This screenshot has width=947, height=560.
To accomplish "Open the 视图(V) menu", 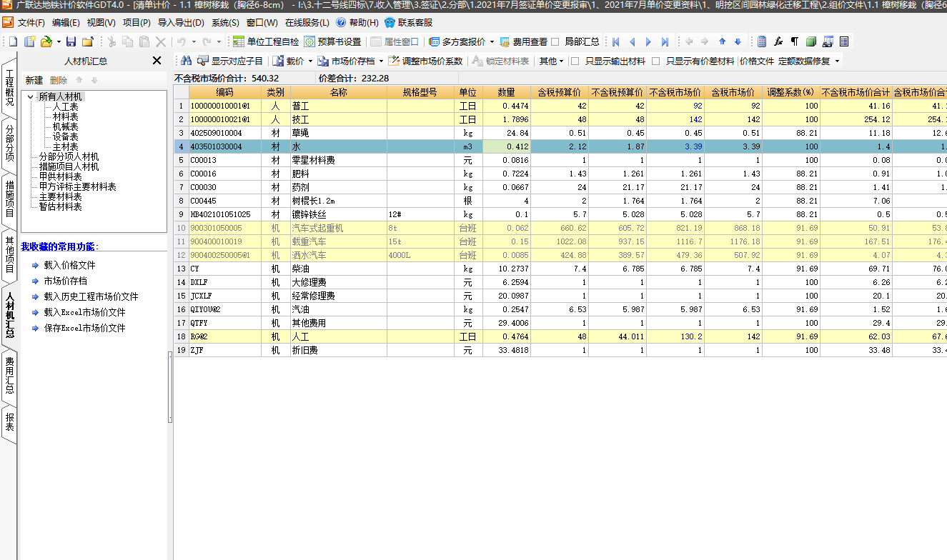I will click(101, 23).
